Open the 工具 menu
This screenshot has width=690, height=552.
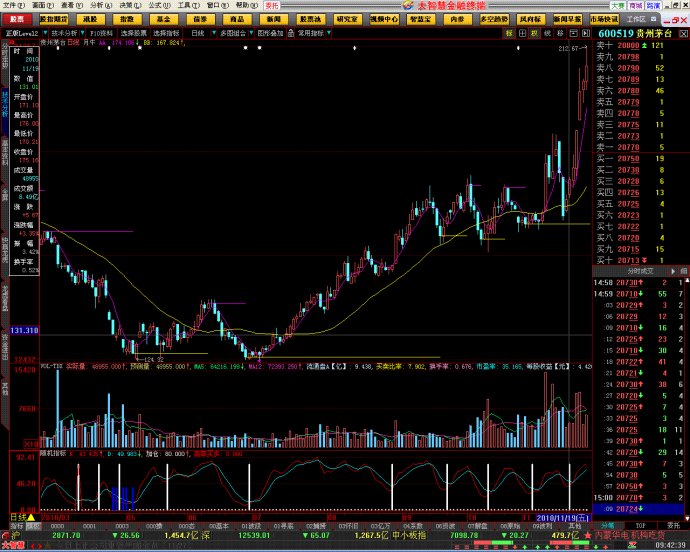point(188,5)
